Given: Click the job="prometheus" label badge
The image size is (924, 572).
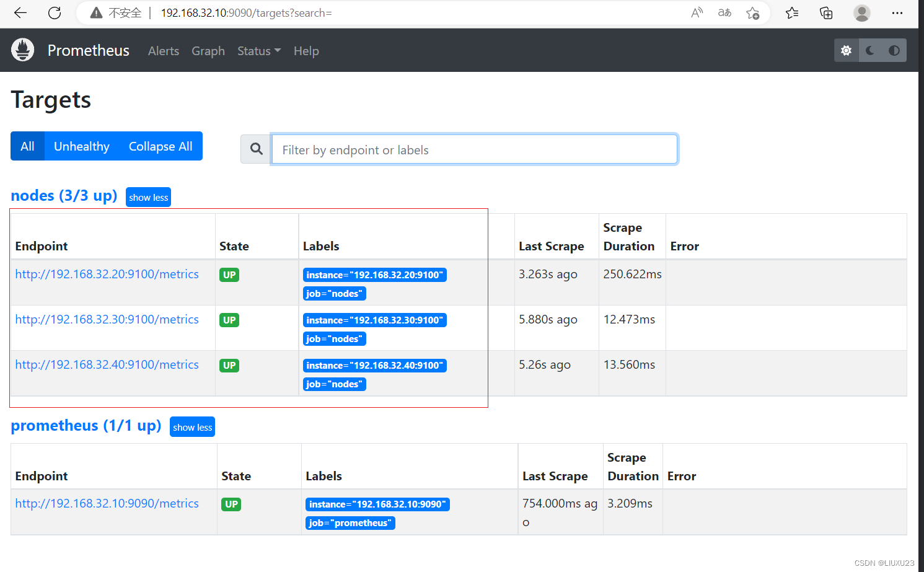Looking at the screenshot, I should [x=350, y=523].
